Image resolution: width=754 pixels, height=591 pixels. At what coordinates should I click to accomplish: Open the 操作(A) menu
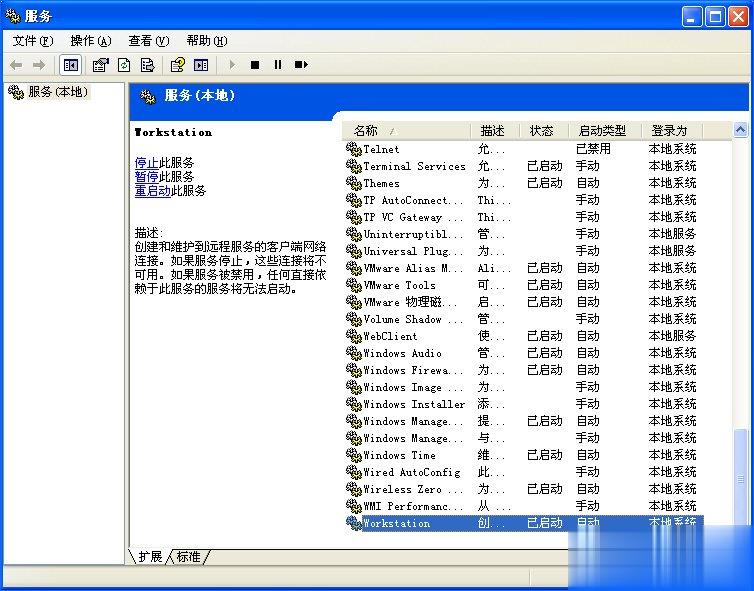tap(91, 41)
